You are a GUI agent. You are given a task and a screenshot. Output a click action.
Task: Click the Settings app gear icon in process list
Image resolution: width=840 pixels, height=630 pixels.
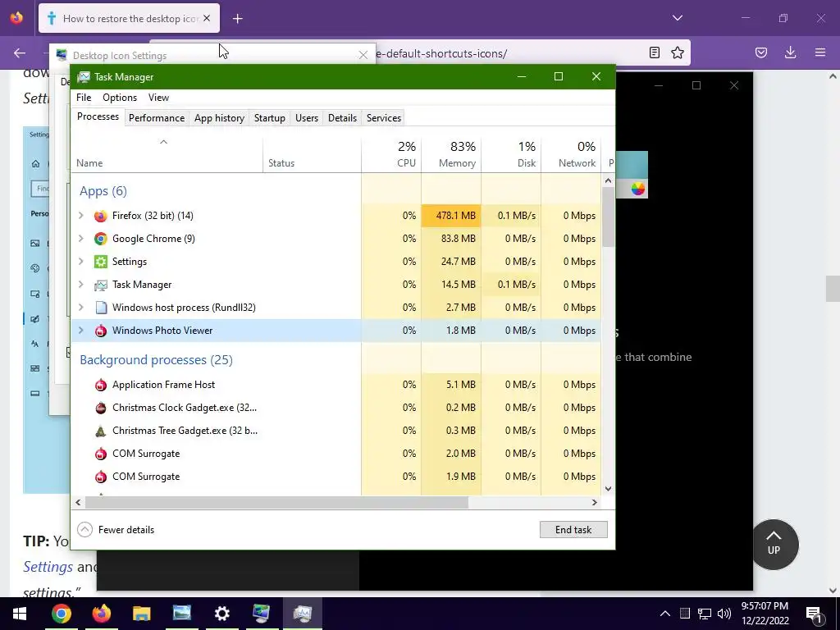click(x=101, y=262)
